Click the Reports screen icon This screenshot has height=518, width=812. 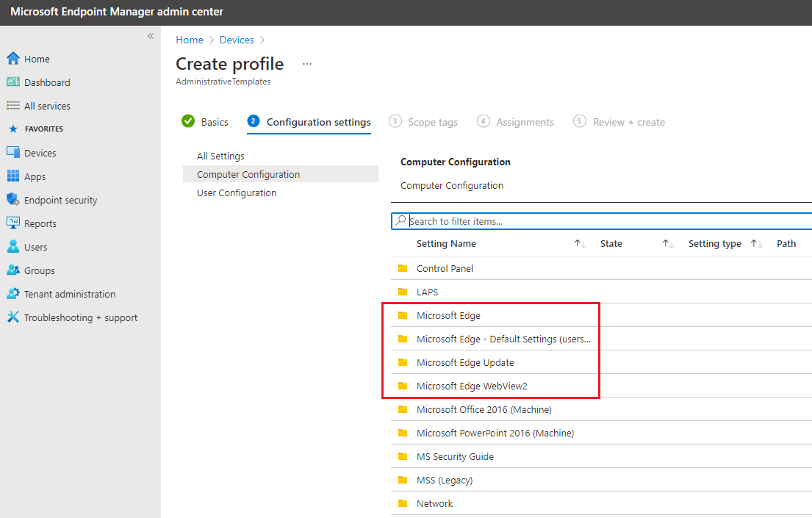click(x=13, y=223)
